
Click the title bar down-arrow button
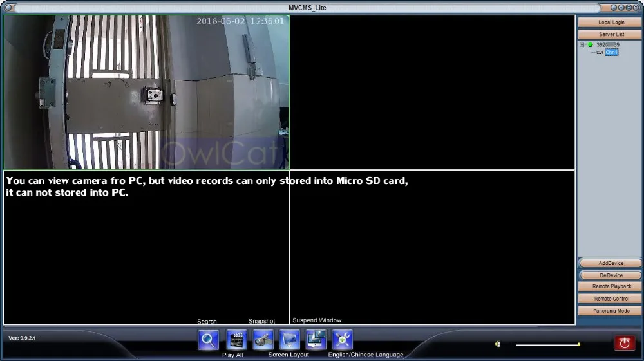point(614,7)
